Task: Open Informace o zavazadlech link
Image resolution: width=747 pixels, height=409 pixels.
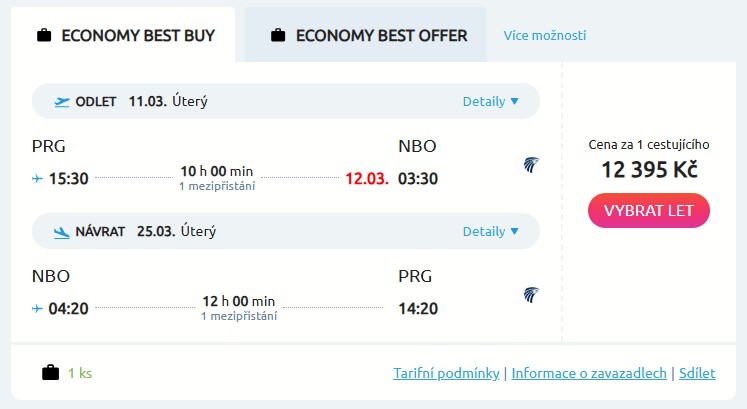Action: (589, 373)
